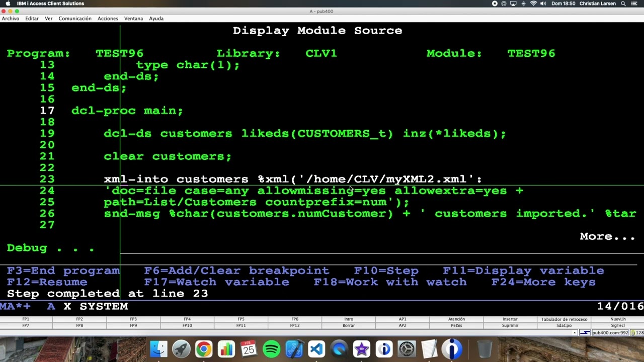Click F6=Add/Clear breakpoint text

point(236,270)
